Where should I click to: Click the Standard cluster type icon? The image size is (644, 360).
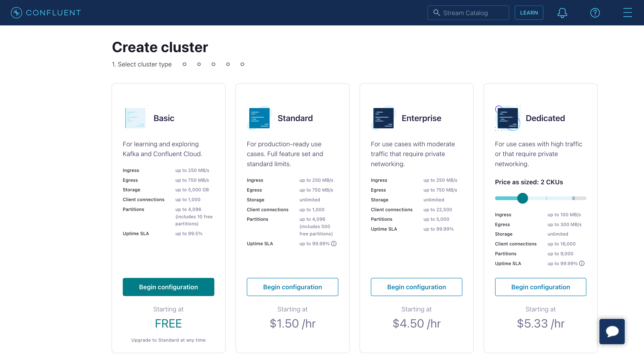coord(259,118)
